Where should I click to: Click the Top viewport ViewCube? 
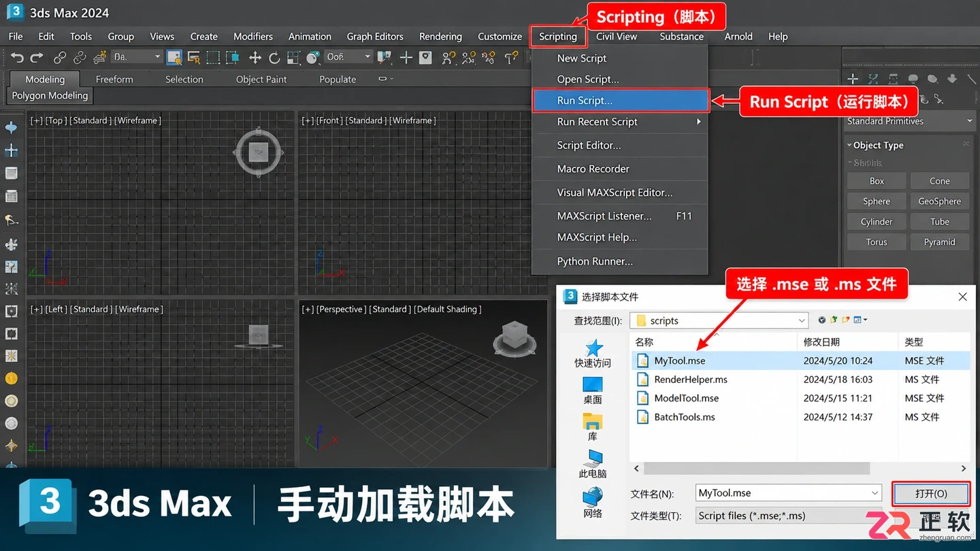coord(258,152)
